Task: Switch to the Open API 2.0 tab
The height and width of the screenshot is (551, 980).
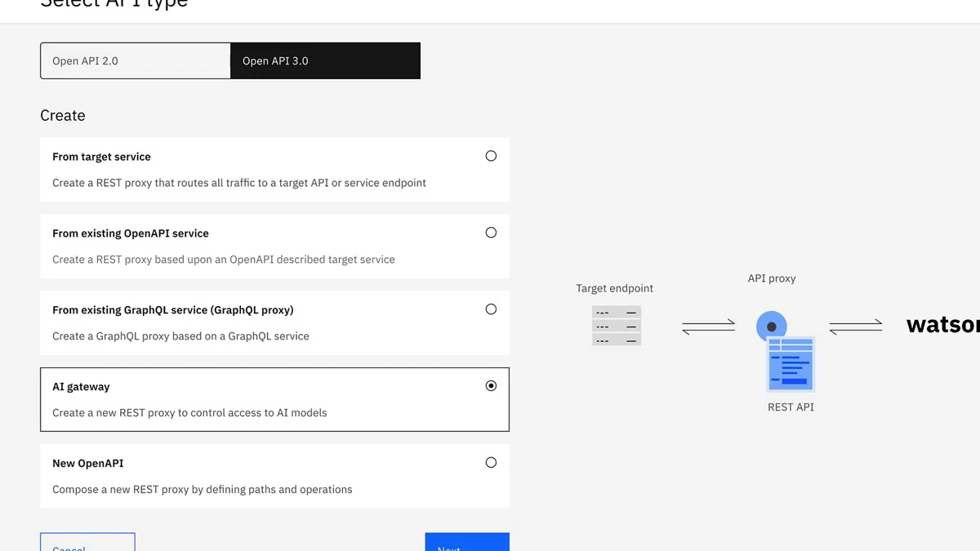Action: [136, 61]
